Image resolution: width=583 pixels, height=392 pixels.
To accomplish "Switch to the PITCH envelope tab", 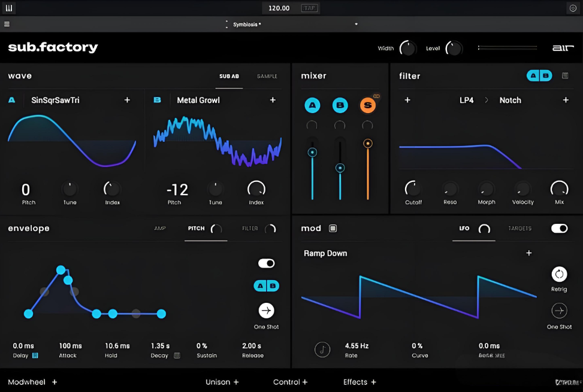I will click(x=197, y=228).
